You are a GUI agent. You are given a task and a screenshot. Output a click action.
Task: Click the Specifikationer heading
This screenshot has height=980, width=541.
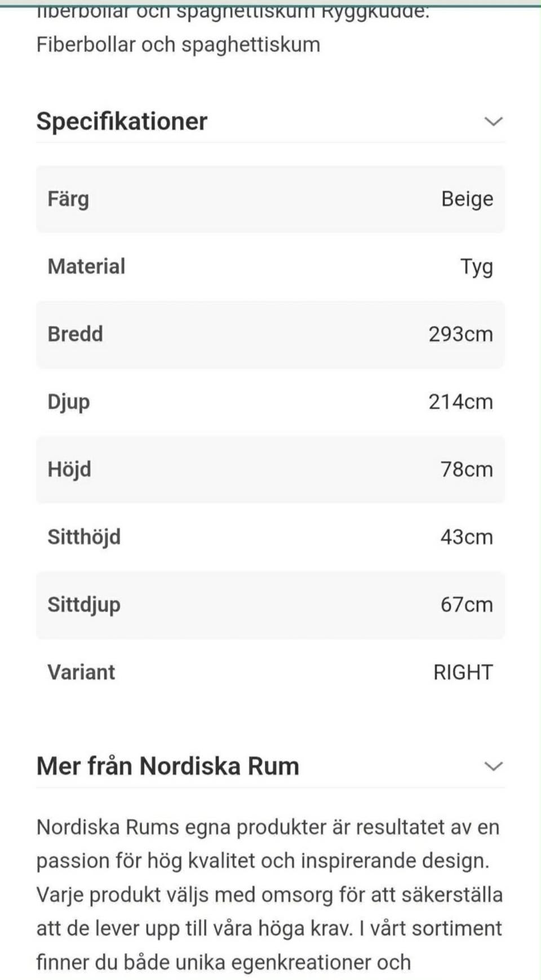click(x=122, y=121)
